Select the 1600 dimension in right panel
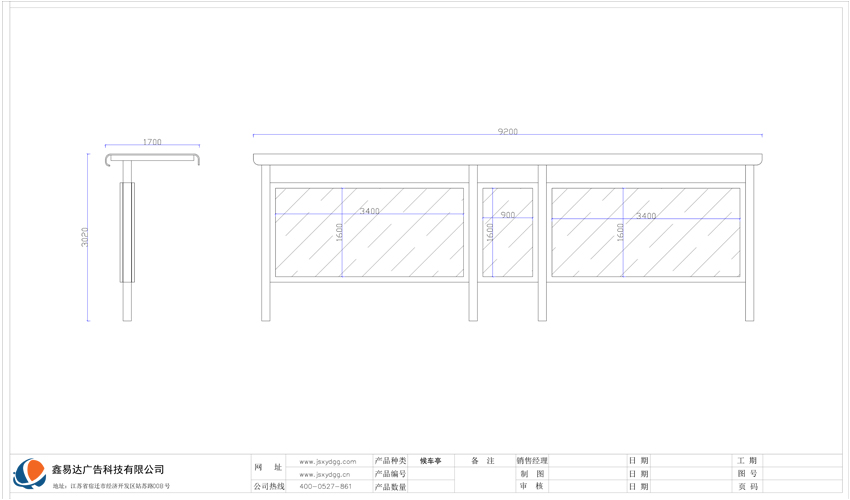Viewport: 850px width, 500px height. click(x=620, y=233)
